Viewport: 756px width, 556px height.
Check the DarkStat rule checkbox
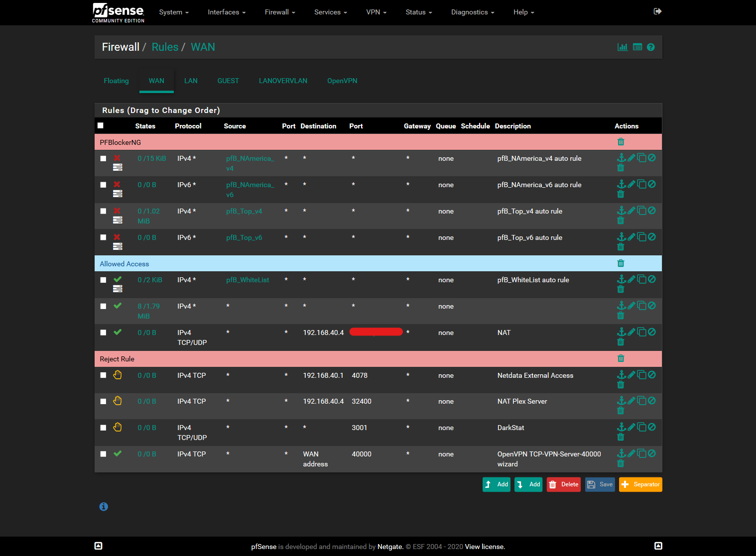click(x=103, y=428)
